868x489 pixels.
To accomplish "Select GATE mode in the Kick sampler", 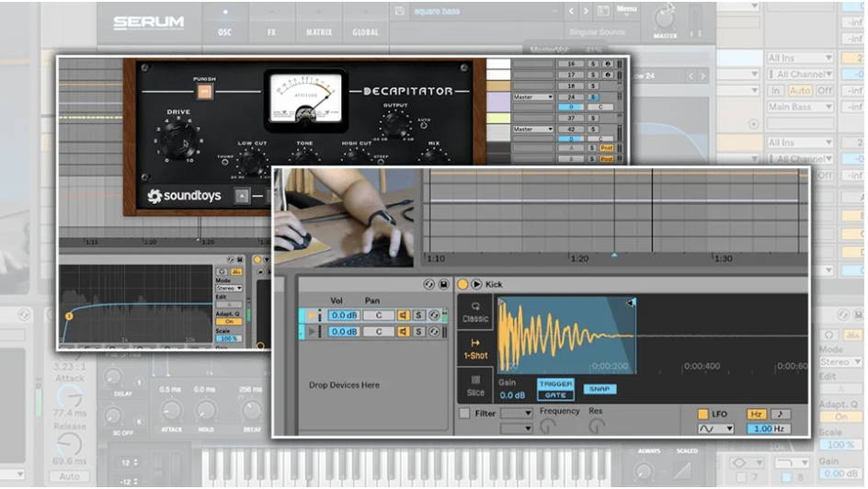I will point(555,395).
